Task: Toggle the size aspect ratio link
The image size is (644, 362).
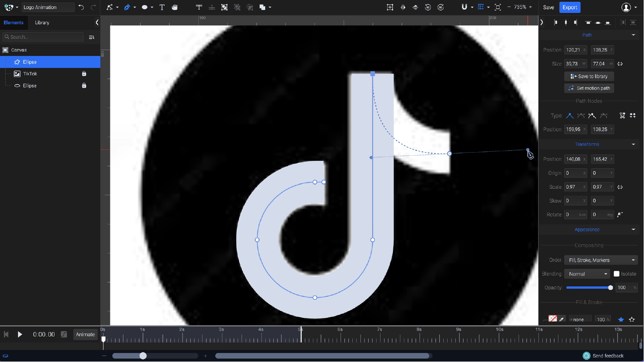Action: (620, 64)
